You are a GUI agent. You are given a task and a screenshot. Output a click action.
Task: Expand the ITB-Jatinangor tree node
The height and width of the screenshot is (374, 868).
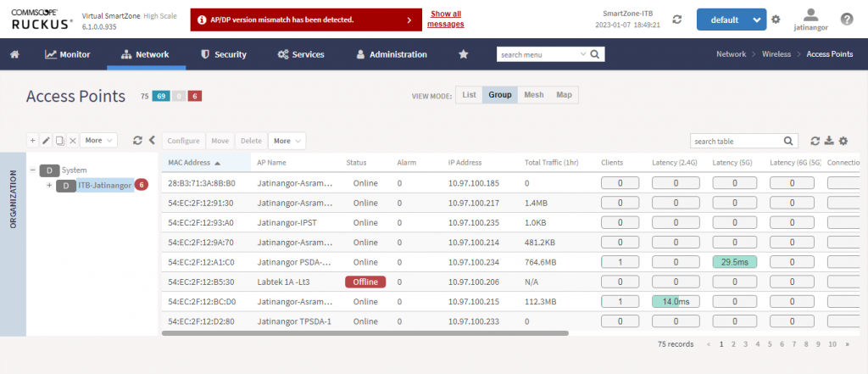(49, 185)
